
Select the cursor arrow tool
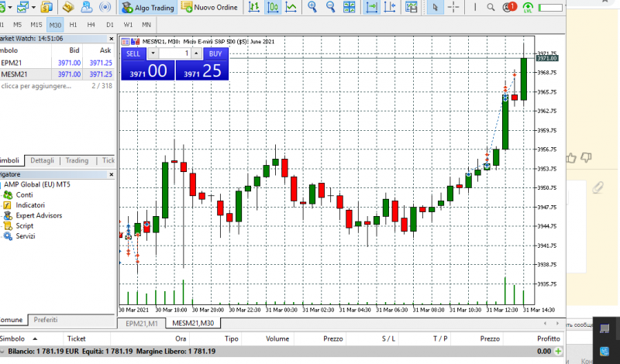(436, 7)
